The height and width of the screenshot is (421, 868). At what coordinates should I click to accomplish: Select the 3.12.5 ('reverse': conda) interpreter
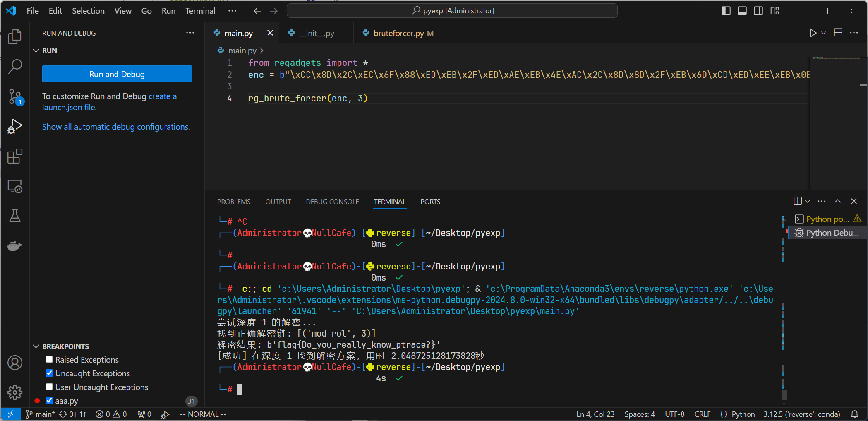(802, 414)
